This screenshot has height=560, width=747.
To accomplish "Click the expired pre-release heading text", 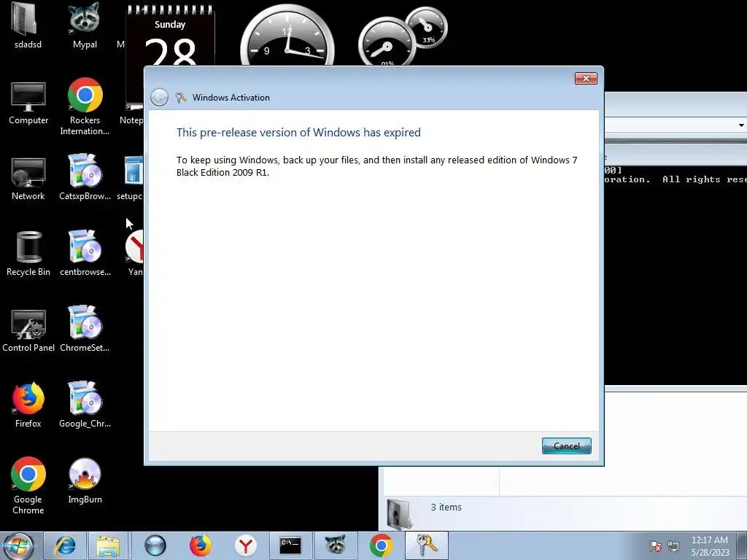I will coord(298,133).
